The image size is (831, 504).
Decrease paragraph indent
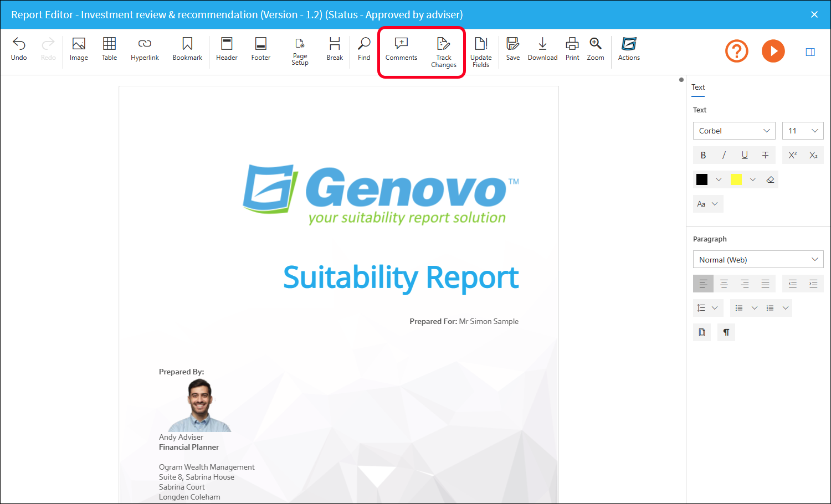coord(793,284)
